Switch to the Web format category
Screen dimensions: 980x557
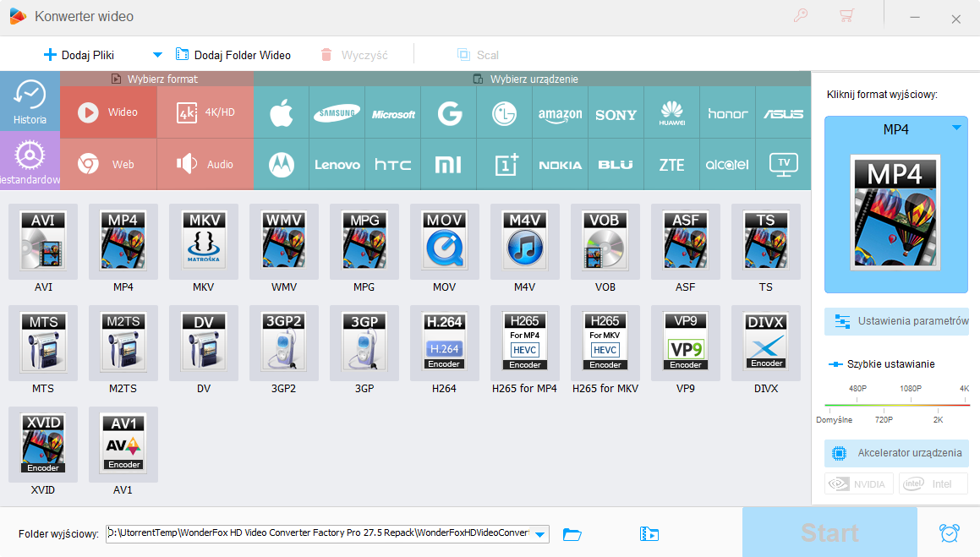pos(108,164)
